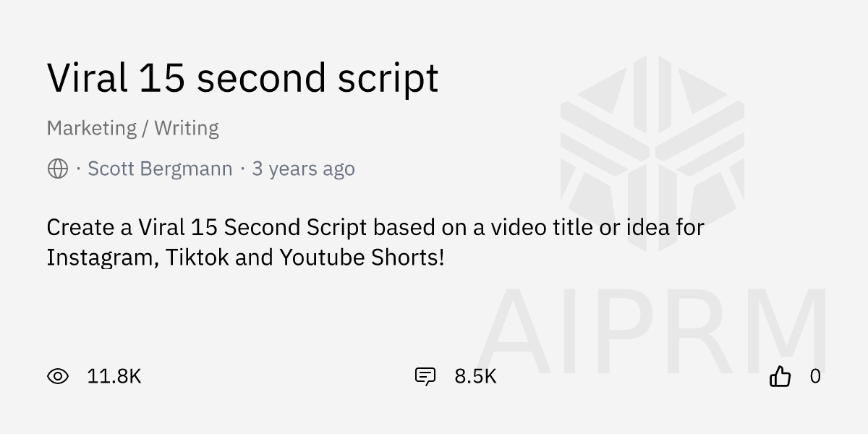868x434 pixels.
Task: Click the globe public visibility icon
Action: (58, 169)
